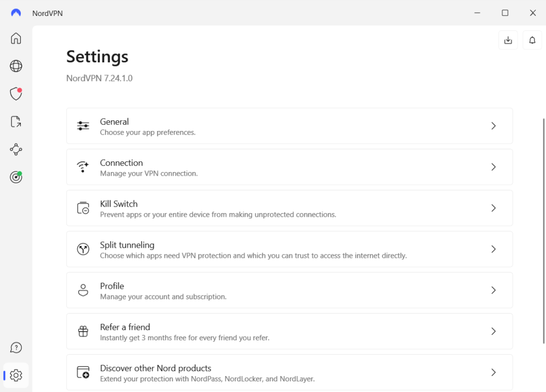Click 'Manage your account and subscription.' text

point(163,297)
